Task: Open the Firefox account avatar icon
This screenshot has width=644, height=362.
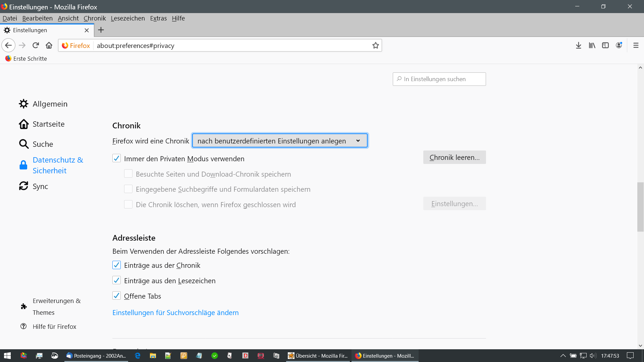Action: tap(619, 46)
